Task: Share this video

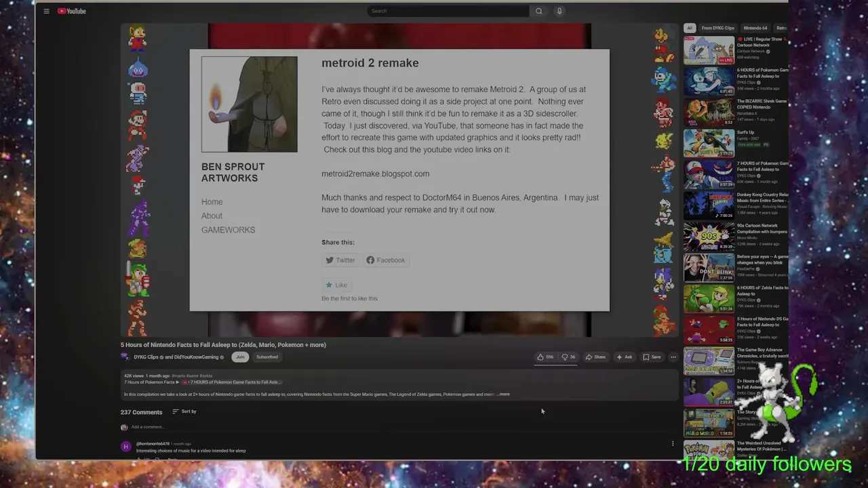Action: click(595, 357)
